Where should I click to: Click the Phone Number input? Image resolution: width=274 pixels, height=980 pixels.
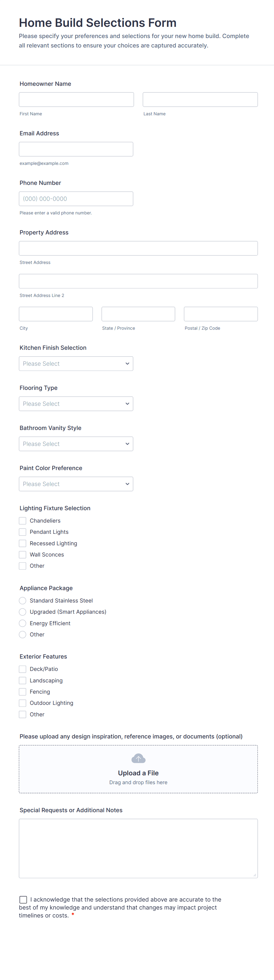point(76,198)
